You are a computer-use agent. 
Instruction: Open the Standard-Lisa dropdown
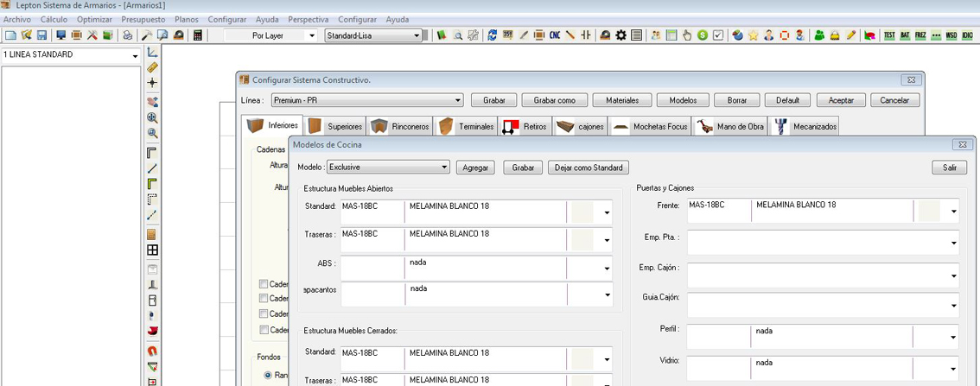[373, 35]
